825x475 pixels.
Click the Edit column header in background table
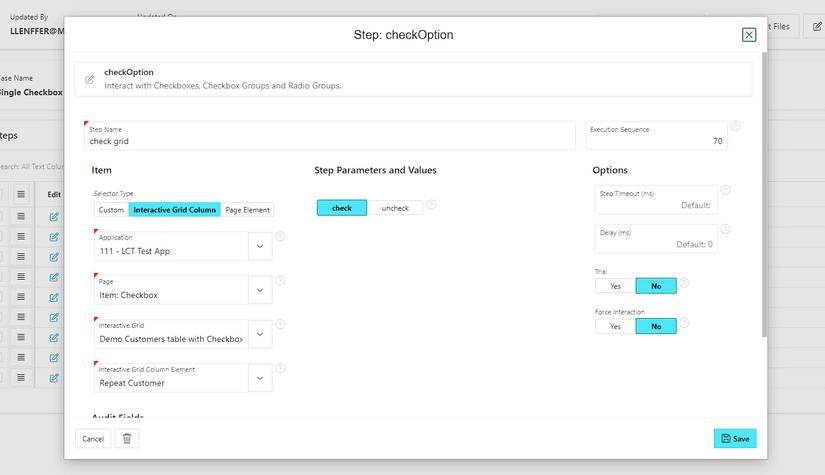[x=54, y=194]
